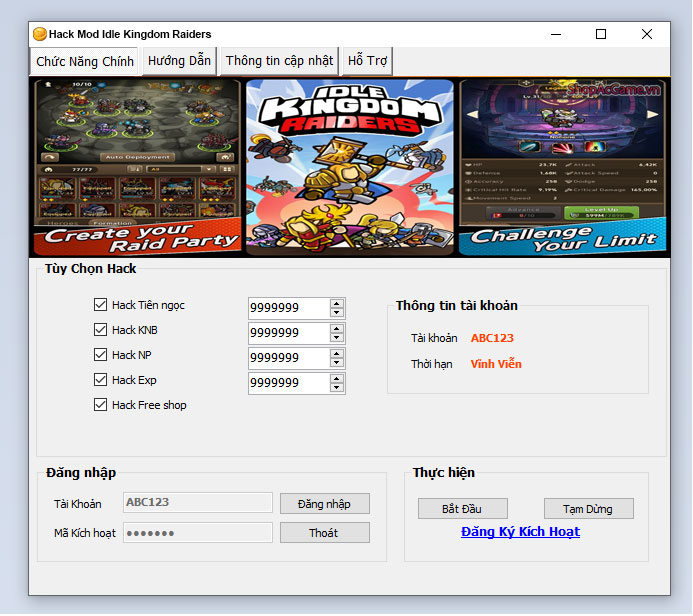Image resolution: width=693 pixels, height=616 pixels.
Task: Toggle the Hack Exp checkbox
Action: pyautogui.click(x=100, y=380)
